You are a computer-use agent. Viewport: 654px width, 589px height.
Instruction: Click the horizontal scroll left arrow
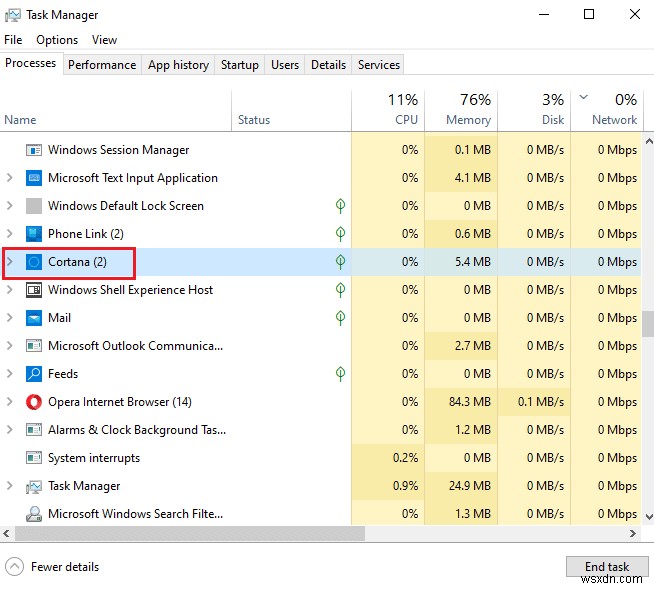click(x=6, y=533)
